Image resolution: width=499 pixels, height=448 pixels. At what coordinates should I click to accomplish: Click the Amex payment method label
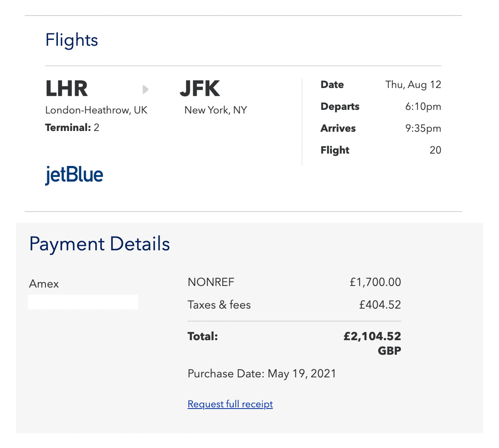click(x=44, y=284)
